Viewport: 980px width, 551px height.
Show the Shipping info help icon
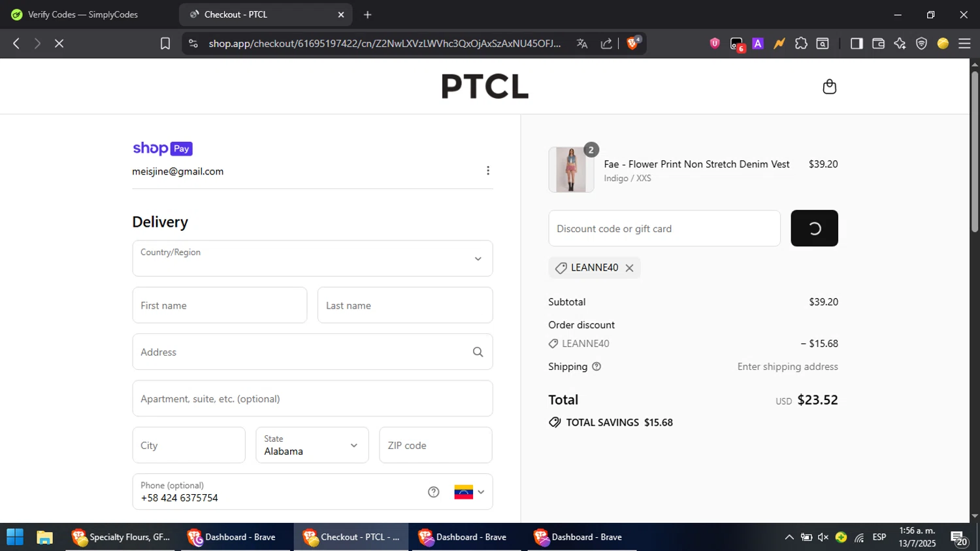pos(596,367)
